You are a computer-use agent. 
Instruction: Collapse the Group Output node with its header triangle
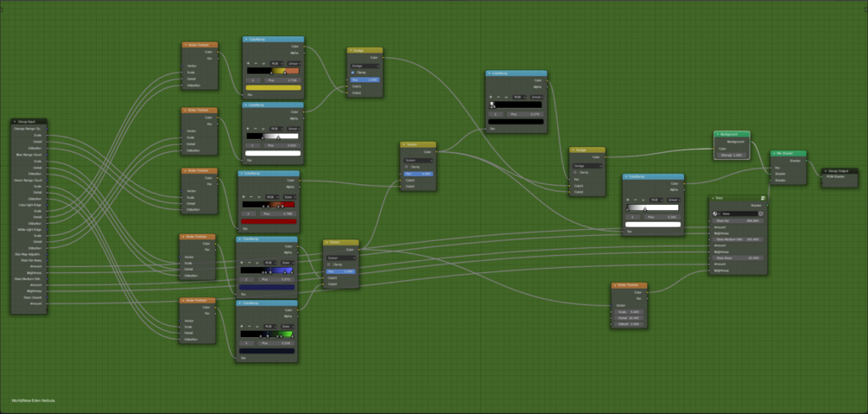tap(825, 171)
